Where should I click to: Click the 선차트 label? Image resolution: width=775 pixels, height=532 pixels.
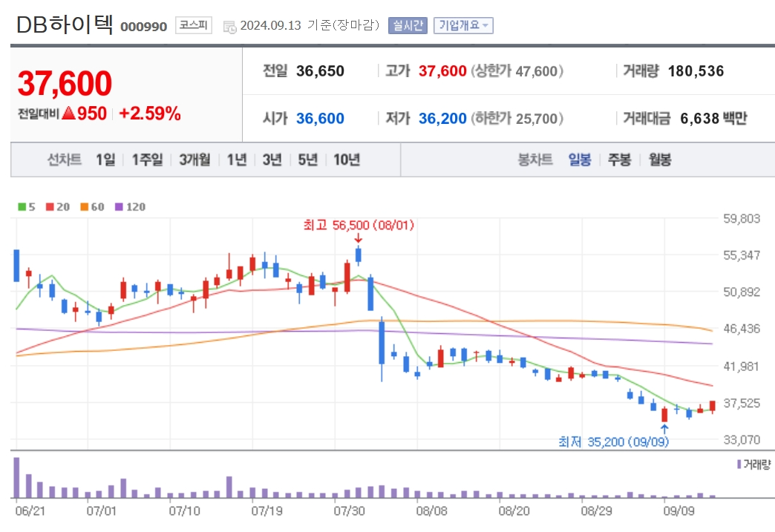[x=65, y=160]
